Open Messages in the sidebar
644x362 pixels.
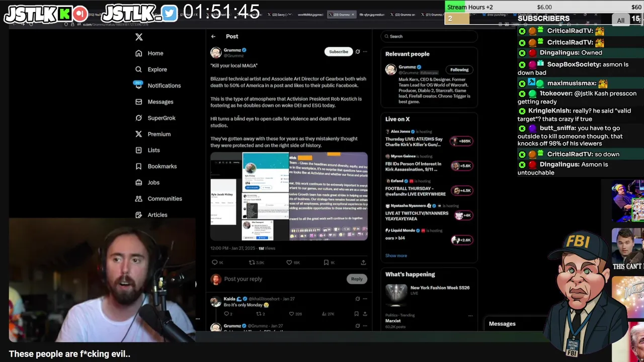(x=154, y=102)
